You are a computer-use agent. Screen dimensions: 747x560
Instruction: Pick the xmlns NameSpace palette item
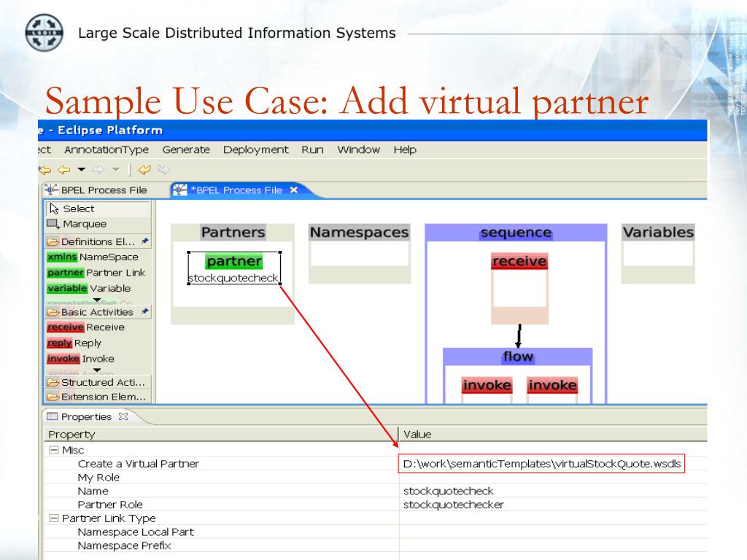click(93, 257)
